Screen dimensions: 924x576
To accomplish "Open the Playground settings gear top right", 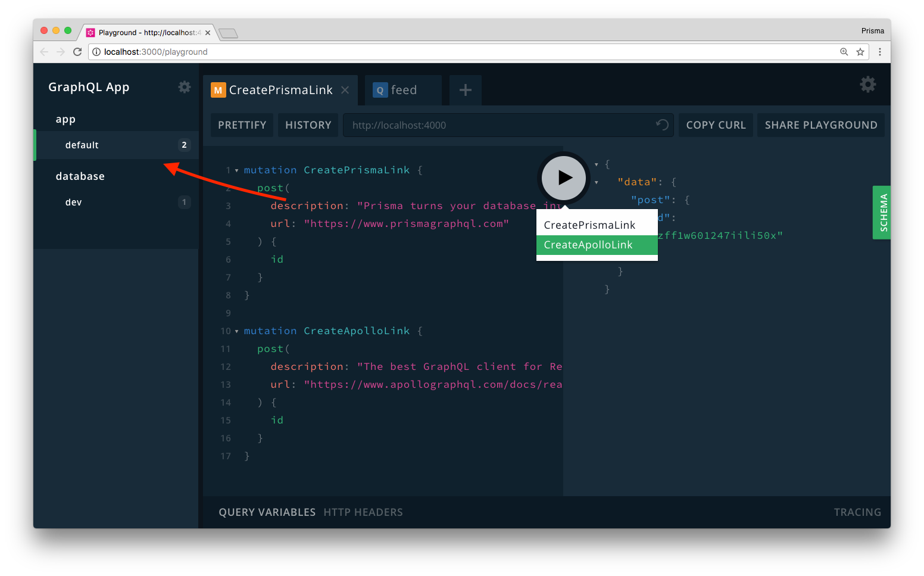I will [x=867, y=85].
